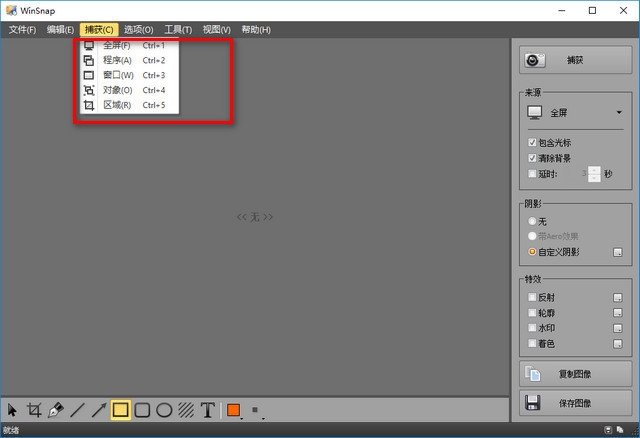The width and height of the screenshot is (640, 438).
Task: Click the 捕获 camera capture button
Action: [575, 60]
